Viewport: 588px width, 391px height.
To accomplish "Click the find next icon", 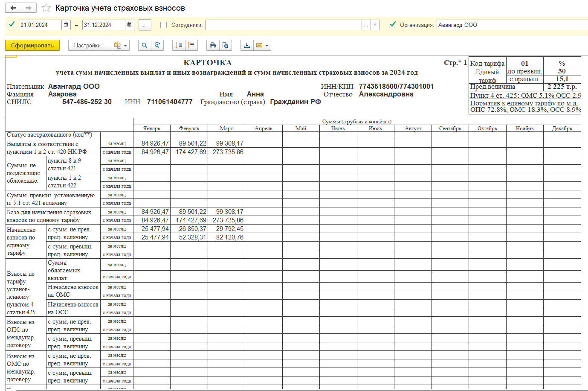I will 157,45.
